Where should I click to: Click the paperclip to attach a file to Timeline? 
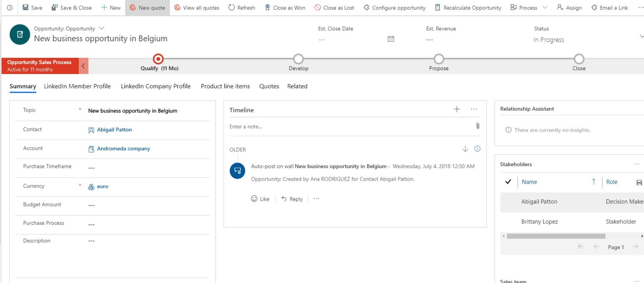(478, 126)
